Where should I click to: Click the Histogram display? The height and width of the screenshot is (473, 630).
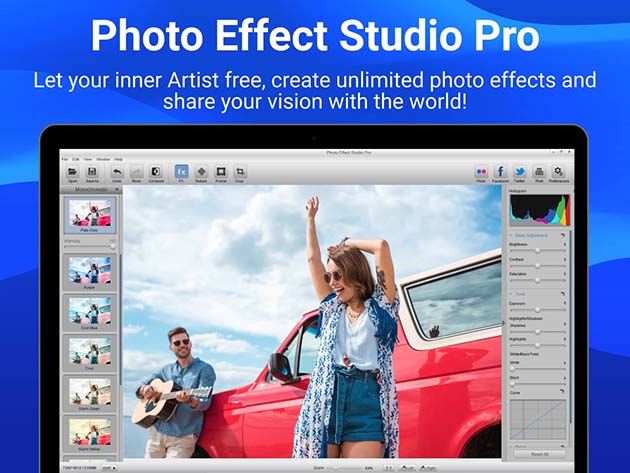coord(539,210)
